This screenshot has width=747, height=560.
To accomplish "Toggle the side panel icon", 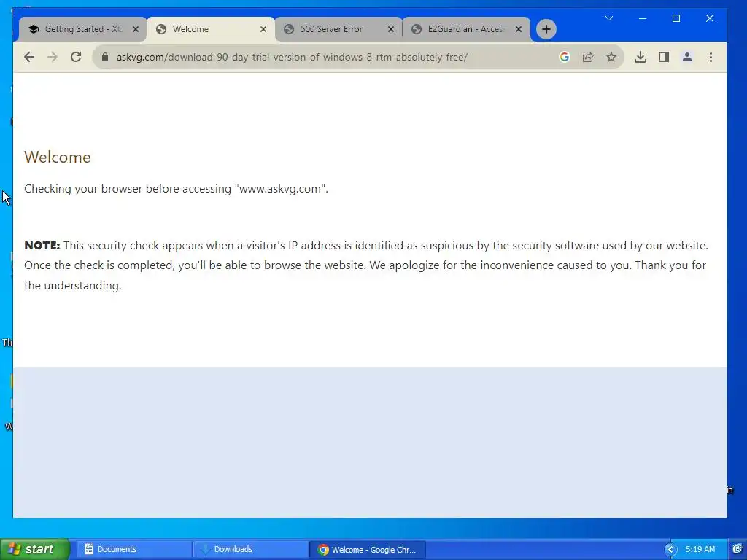I will click(x=664, y=57).
